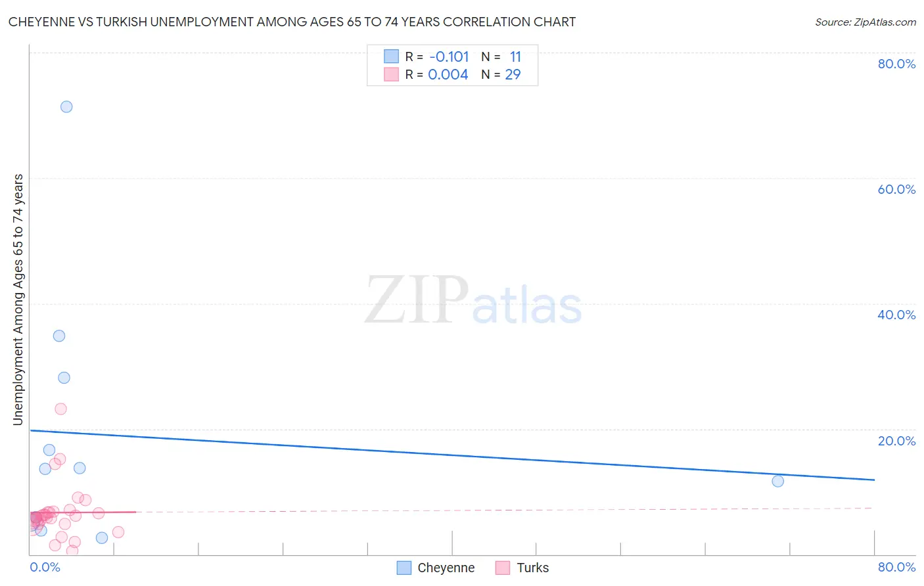Viewport: 924px width, 586px height.
Task: Click the 0.0% x-axis label
Action: click(x=45, y=567)
